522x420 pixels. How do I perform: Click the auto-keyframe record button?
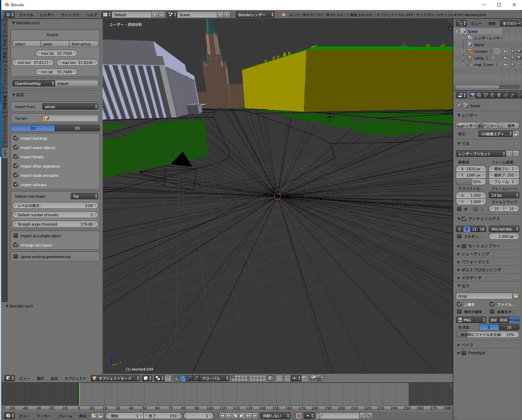click(x=299, y=416)
